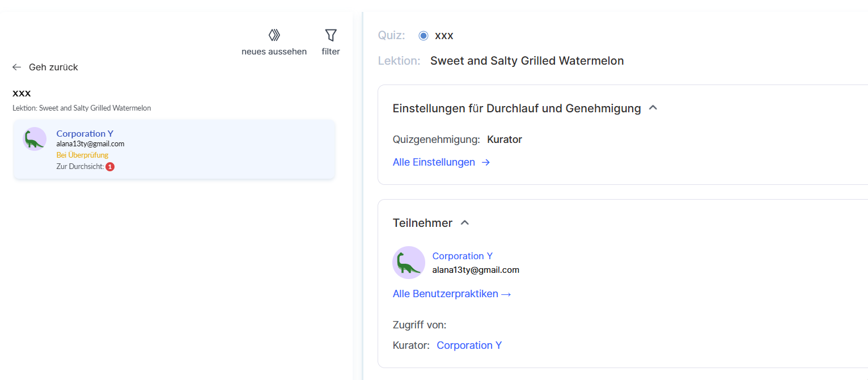Click the back arrow beside Geh zurück
The height and width of the screenshot is (380, 868).
point(16,67)
